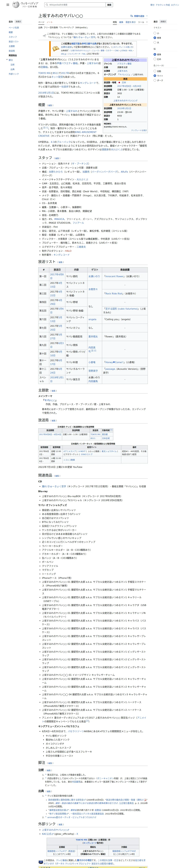Image resolution: width=186 pixels, height=868 pixels.
Task: Click the ニコニコ動画 link in the streaming table
Action: 69,460
